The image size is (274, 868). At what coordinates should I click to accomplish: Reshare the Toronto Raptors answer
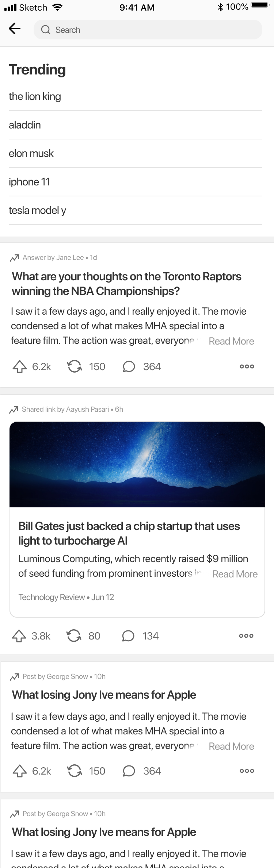pyautogui.click(x=75, y=366)
